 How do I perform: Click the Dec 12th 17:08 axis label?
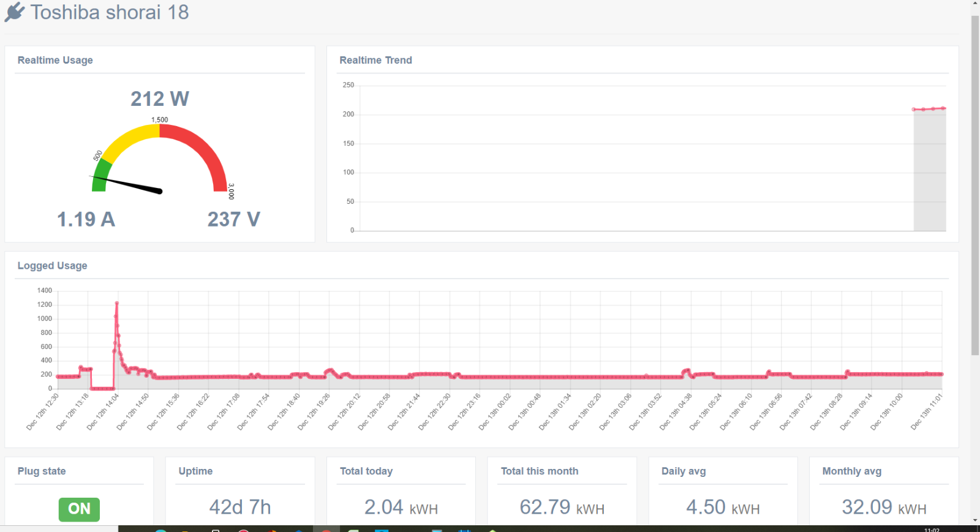224,412
